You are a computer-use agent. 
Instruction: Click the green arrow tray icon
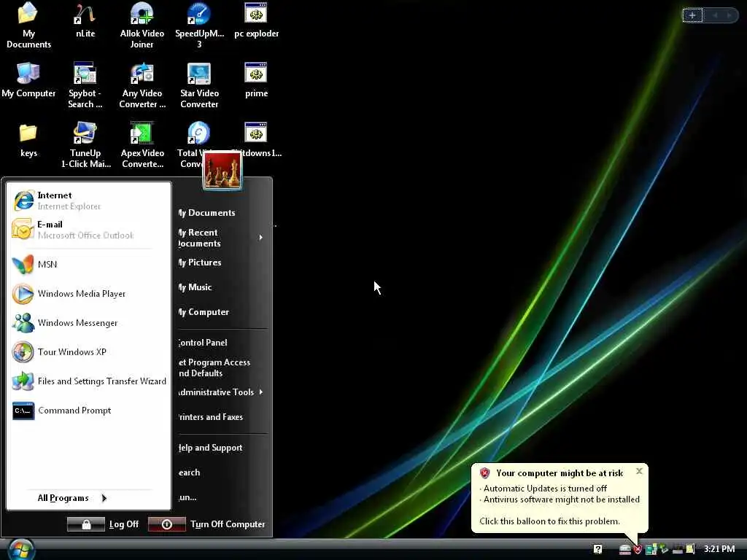pyautogui.click(x=664, y=549)
